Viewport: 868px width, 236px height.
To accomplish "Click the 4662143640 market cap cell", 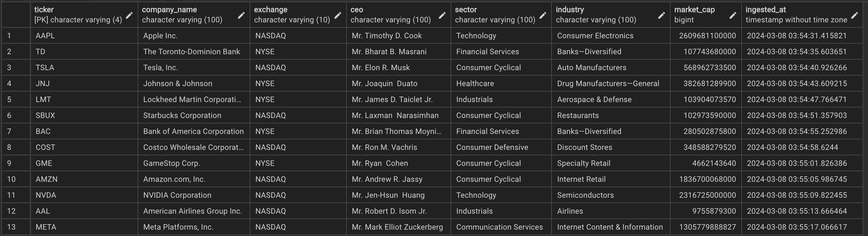I will [706, 163].
